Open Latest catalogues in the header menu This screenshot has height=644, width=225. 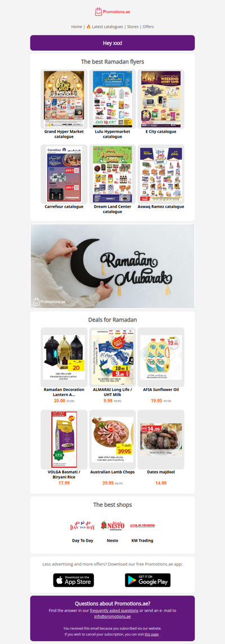[104, 26]
